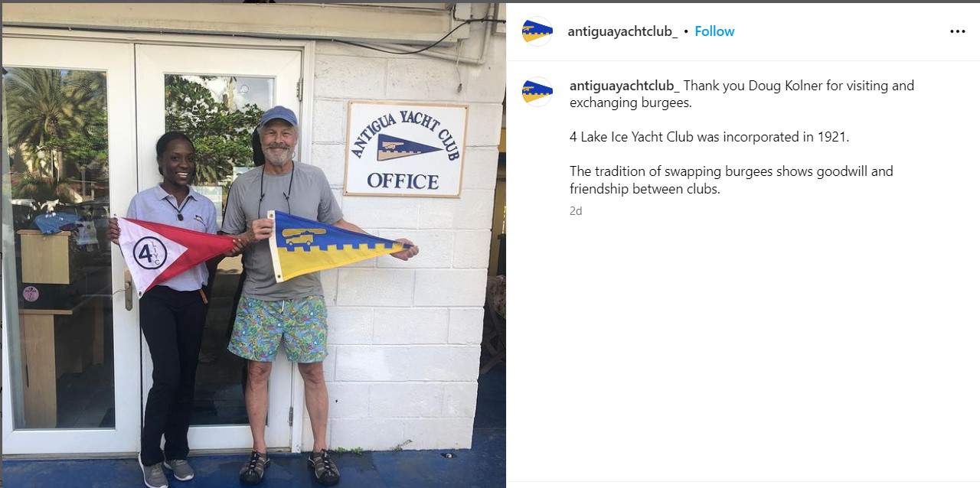Viewport: 980px width, 488px height.
Task: Click the circled 4 emblem on the burgee
Action: click(149, 253)
